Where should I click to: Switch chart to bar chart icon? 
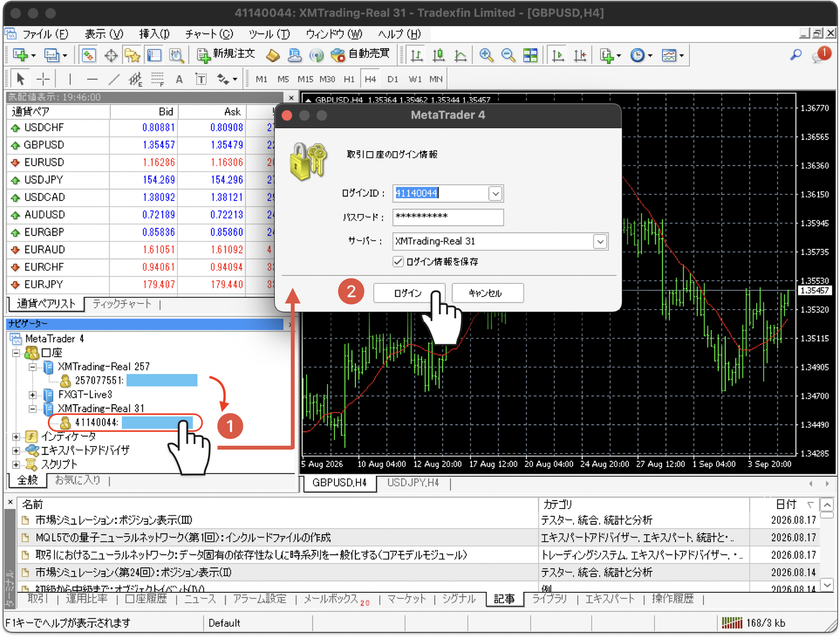pos(417,55)
